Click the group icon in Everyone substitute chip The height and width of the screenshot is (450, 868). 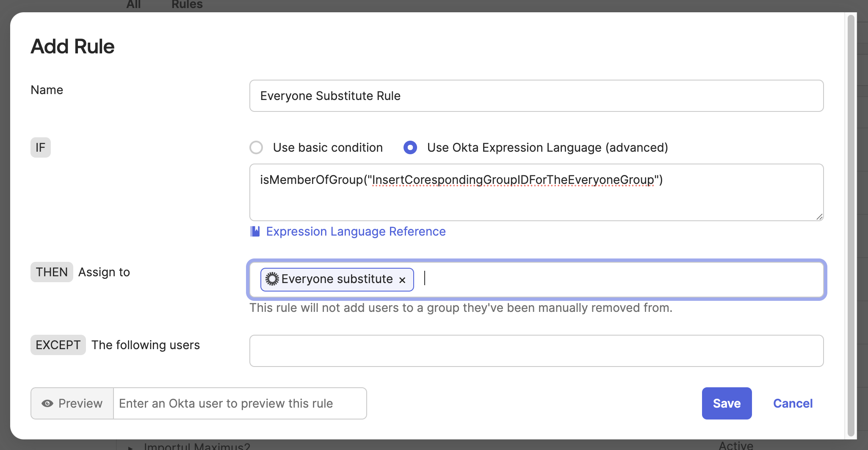(272, 279)
